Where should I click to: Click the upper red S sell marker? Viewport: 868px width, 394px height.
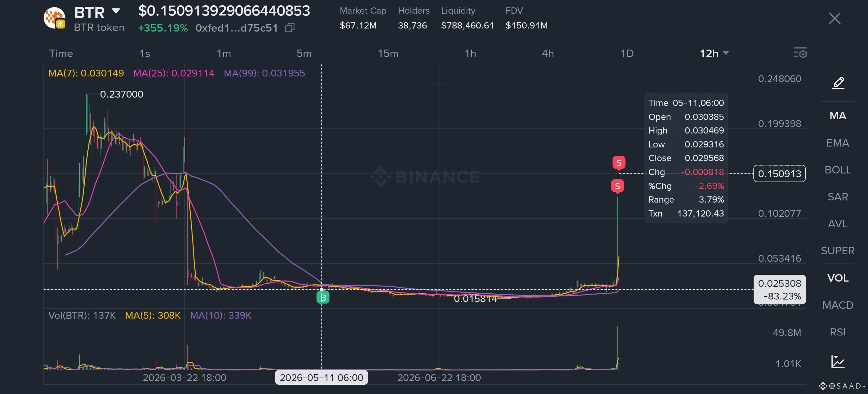tap(619, 163)
